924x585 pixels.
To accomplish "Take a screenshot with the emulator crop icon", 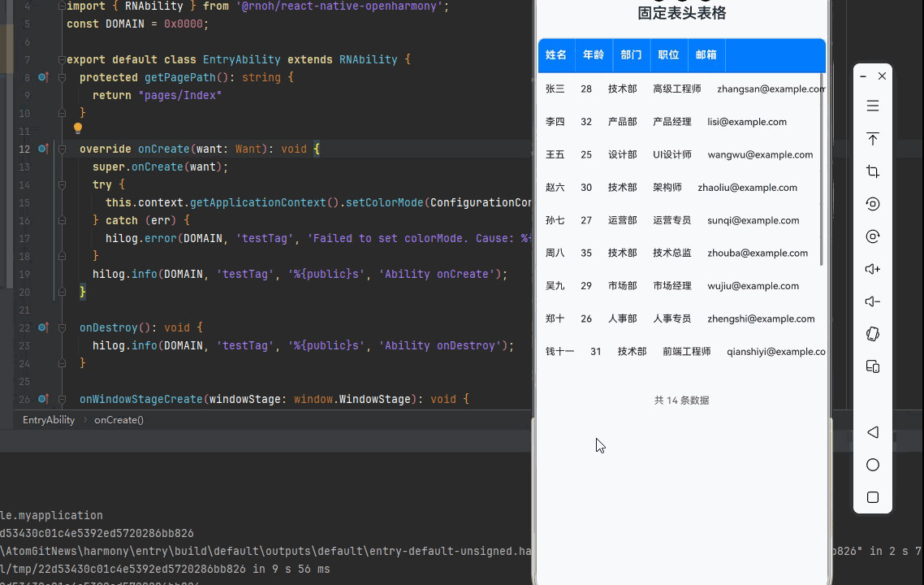I will point(873,171).
